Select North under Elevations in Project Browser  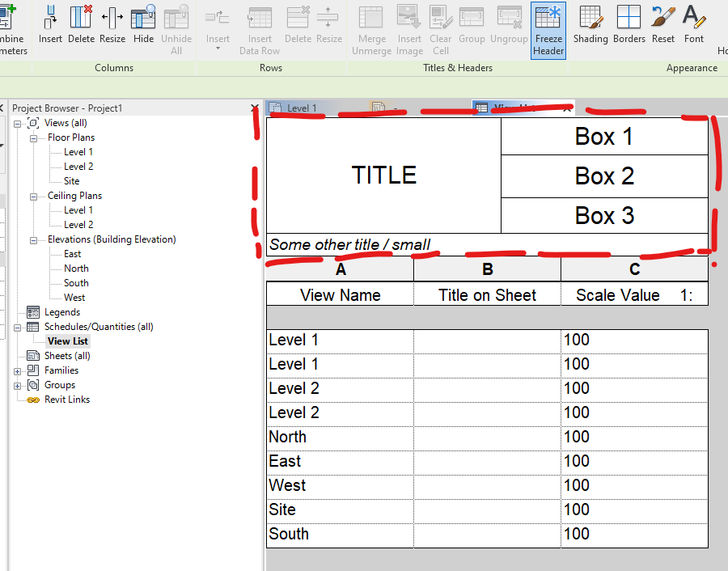pyautogui.click(x=76, y=268)
